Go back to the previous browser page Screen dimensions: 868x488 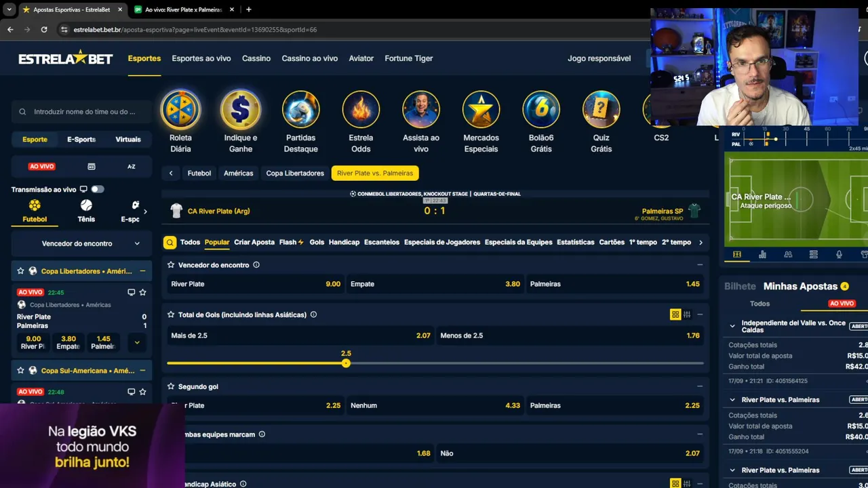(10, 29)
